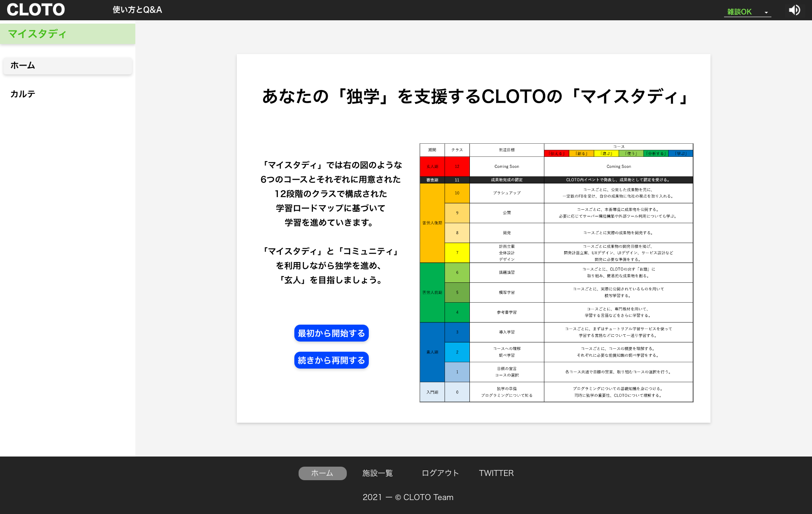Screen dimensions: 812x514
Task: Click ログアウト in the footer
Action: tap(440, 473)
